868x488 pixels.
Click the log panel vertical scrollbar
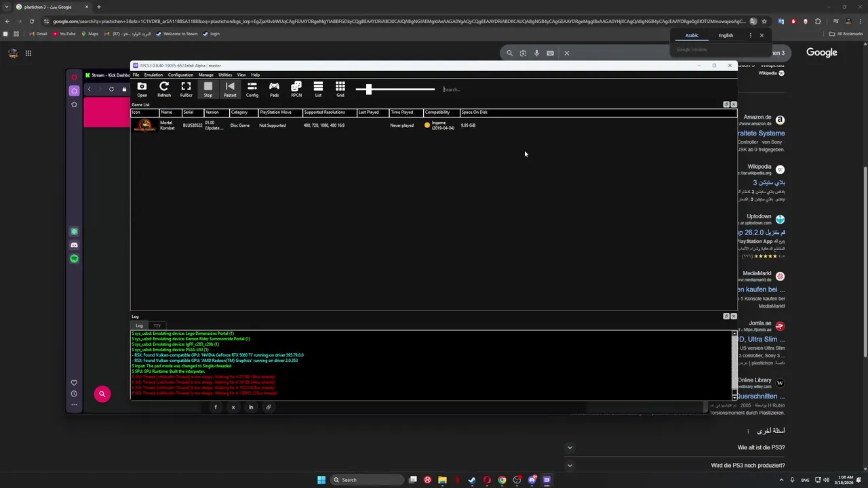(x=734, y=365)
